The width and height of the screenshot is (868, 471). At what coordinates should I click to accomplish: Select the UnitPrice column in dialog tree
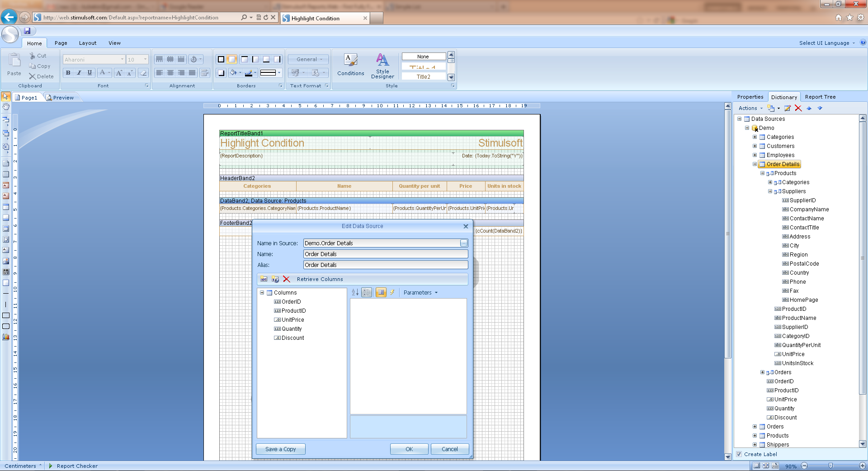289,320
